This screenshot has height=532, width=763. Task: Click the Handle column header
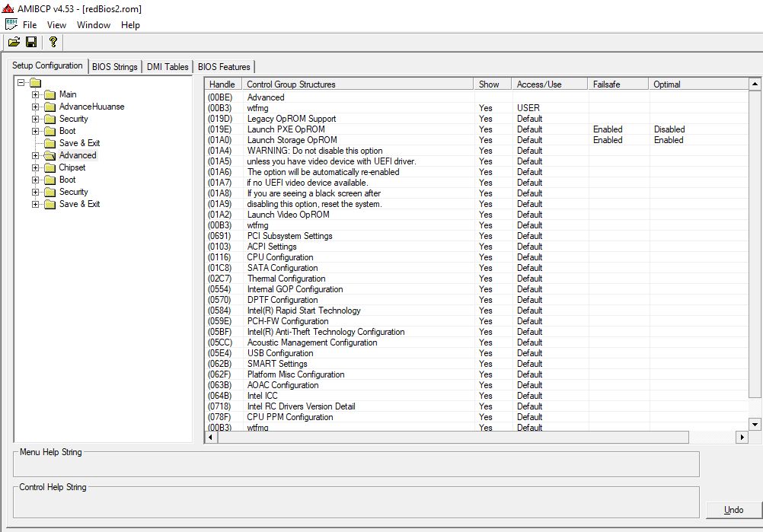[x=223, y=84]
